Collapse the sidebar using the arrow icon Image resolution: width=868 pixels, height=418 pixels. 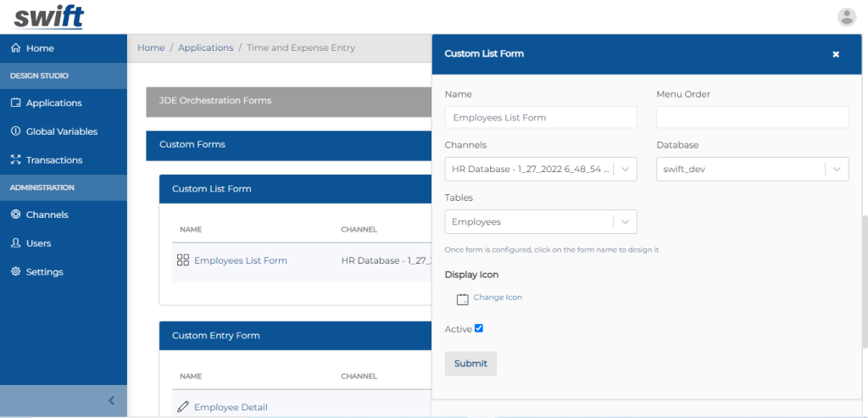coord(111,401)
